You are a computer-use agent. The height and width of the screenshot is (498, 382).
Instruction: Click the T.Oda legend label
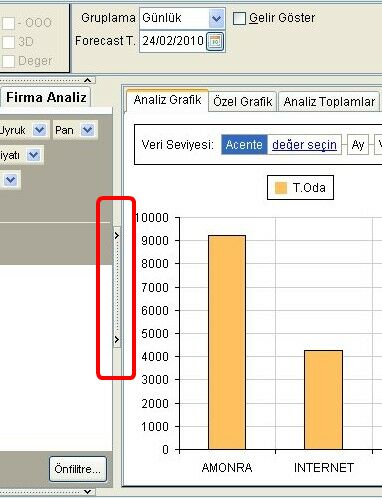309,188
